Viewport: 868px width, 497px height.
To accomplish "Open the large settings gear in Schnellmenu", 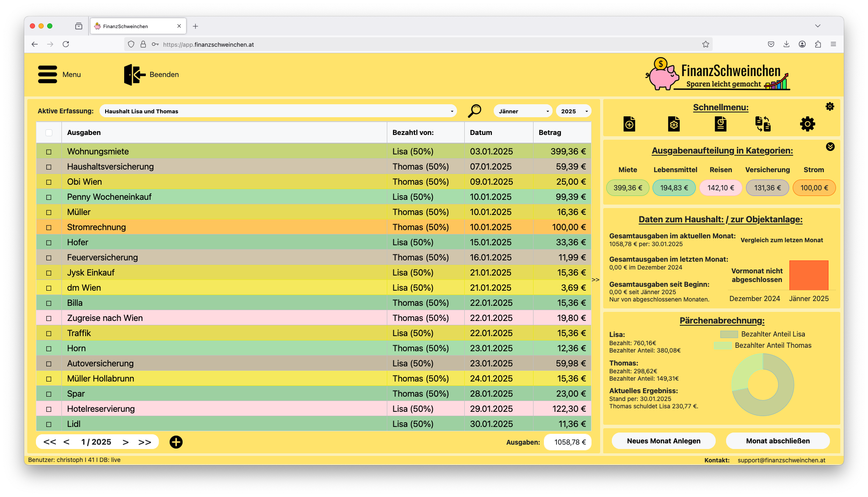I will pos(807,124).
